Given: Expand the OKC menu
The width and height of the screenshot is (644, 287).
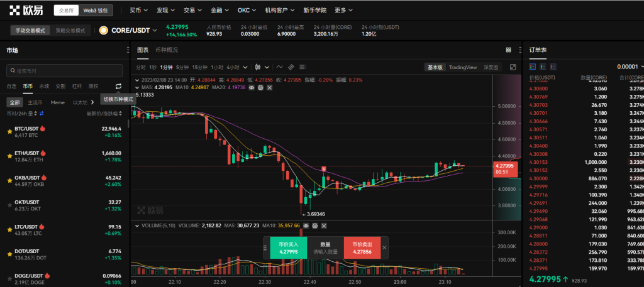Looking at the screenshot, I should click(x=247, y=10).
